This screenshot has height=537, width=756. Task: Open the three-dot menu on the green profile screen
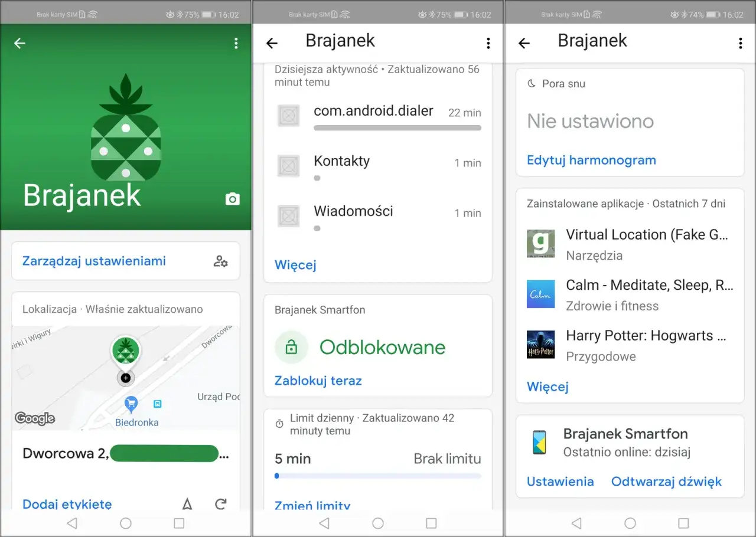[x=236, y=43]
